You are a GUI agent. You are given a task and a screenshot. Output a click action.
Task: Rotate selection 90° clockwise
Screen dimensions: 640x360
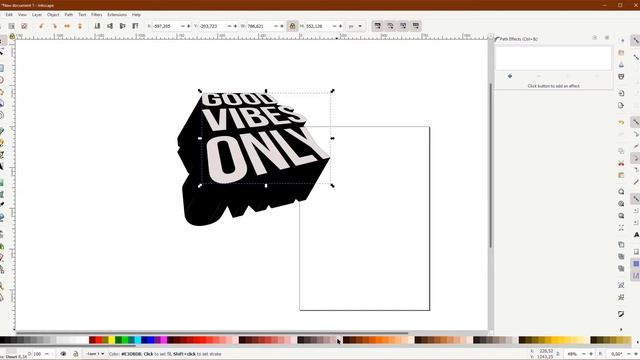pyautogui.click(x=54, y=26)
